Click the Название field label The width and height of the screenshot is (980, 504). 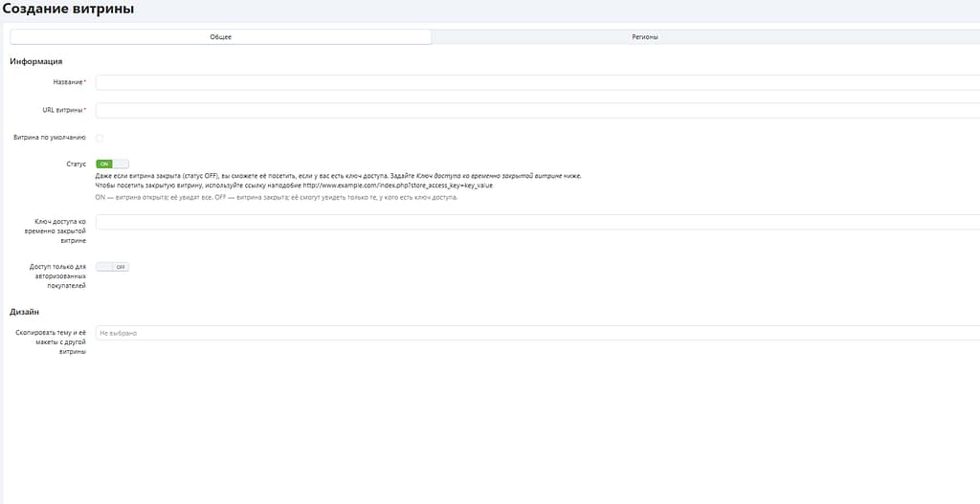pos(68,82)
